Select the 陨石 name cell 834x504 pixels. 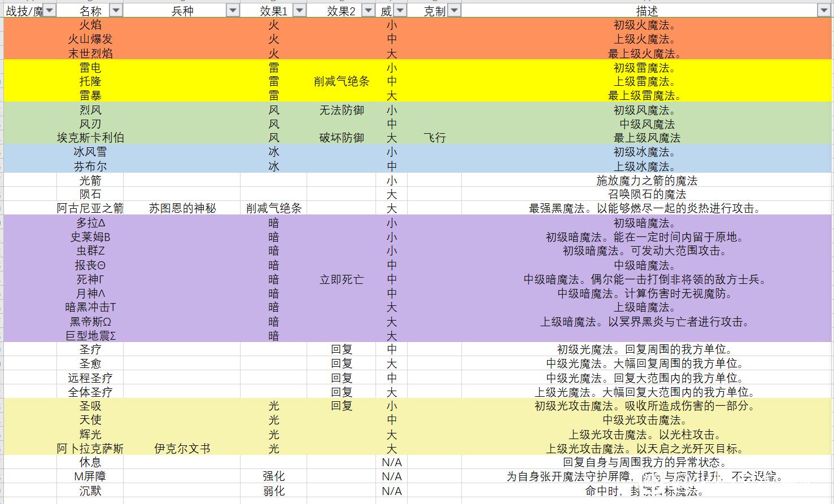pos(90,194)
